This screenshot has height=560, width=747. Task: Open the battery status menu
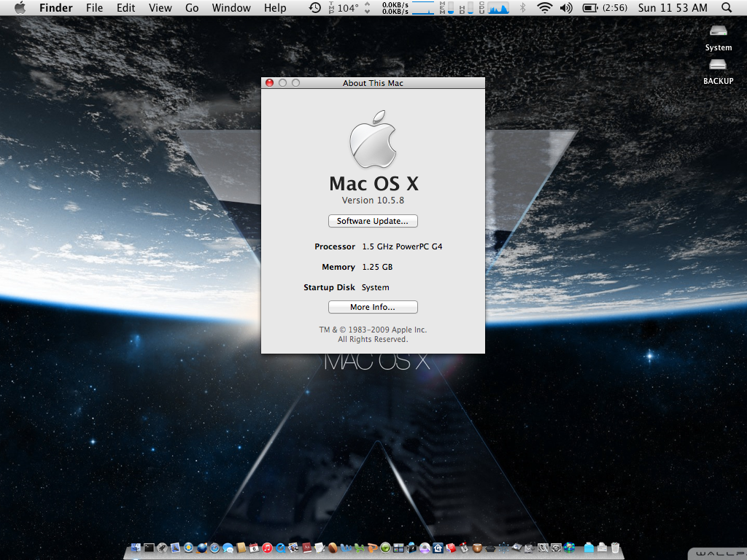pyautogui.click(x=605, y=7)
